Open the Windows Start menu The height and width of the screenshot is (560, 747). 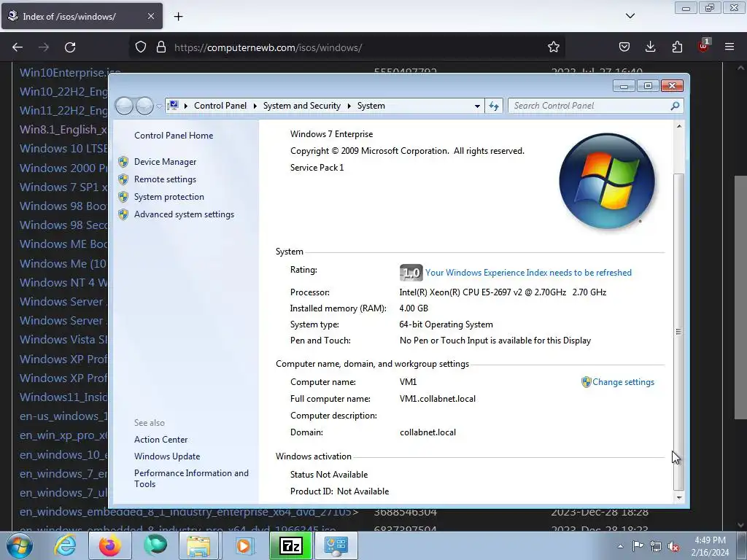[x=19, y=545]
